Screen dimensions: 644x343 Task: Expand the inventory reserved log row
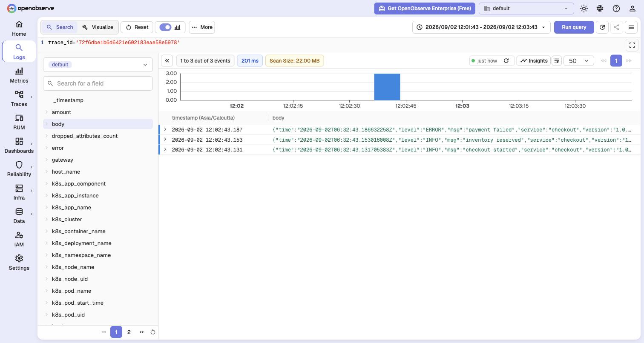tap(165, 140)
